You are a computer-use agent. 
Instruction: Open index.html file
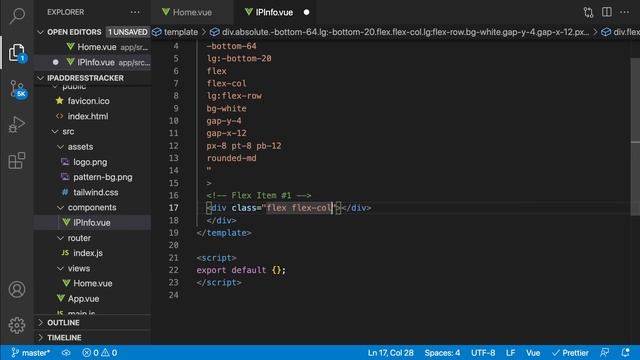pos(88,116)
